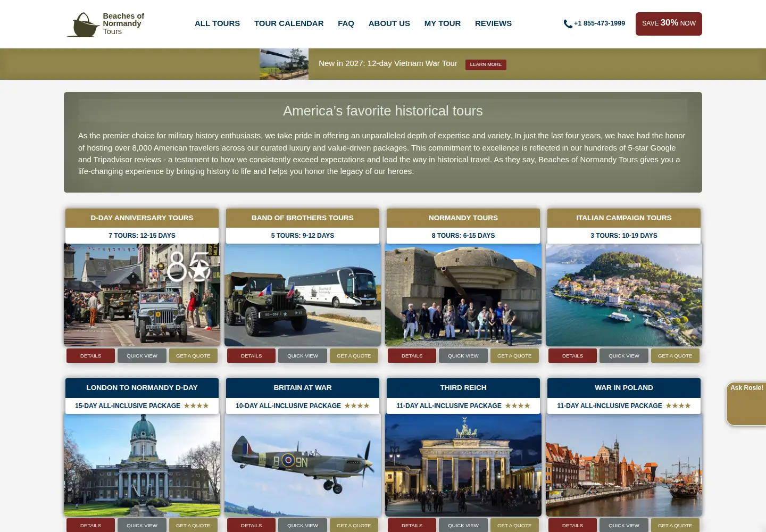Open the D-Day Anniversary Tours heading
The width and height of the screenshot is (766, 532).
[x=142, y=218]
